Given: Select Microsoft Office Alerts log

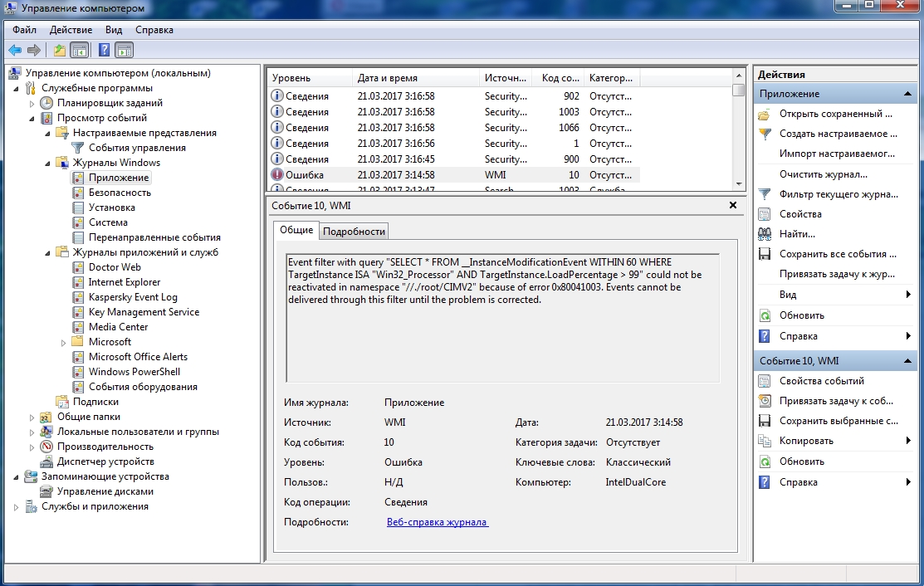Looking at the screenshot, I should pyautogui.click(x=138, y=357).
